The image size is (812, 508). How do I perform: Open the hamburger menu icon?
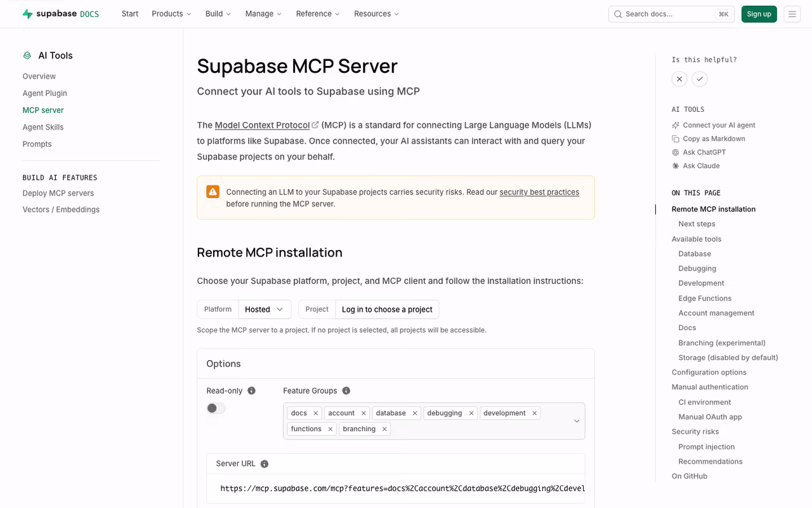click(x=792, y=14)
